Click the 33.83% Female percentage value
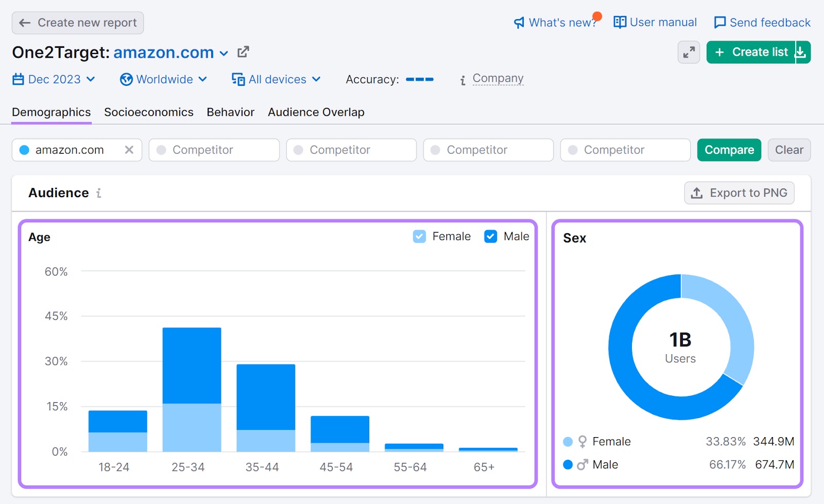The height and width of the screenshot is (504, 824). (726, 442)
